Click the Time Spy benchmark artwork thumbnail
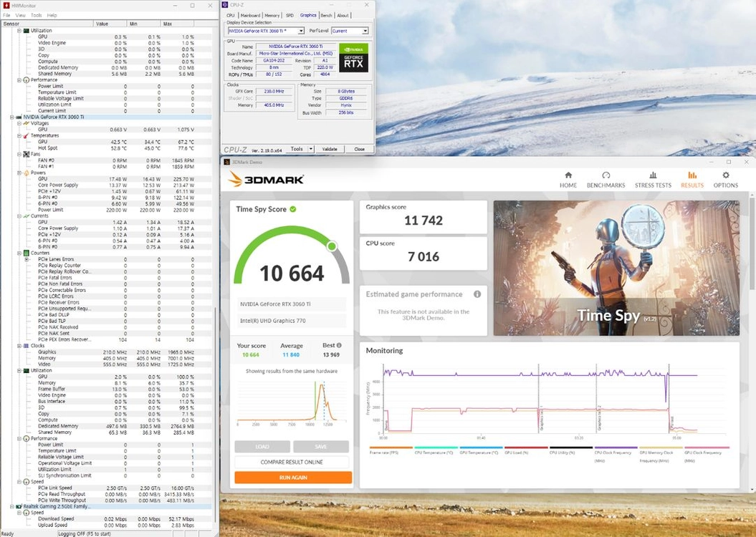 (616, 268)
